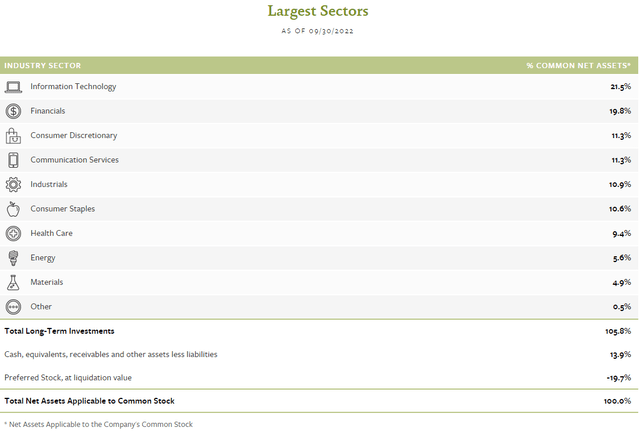Click the shopping bag icon for Consumer Discretionary
The height and width of the screenshot is (431, 640).
click(x=13, y=136)
